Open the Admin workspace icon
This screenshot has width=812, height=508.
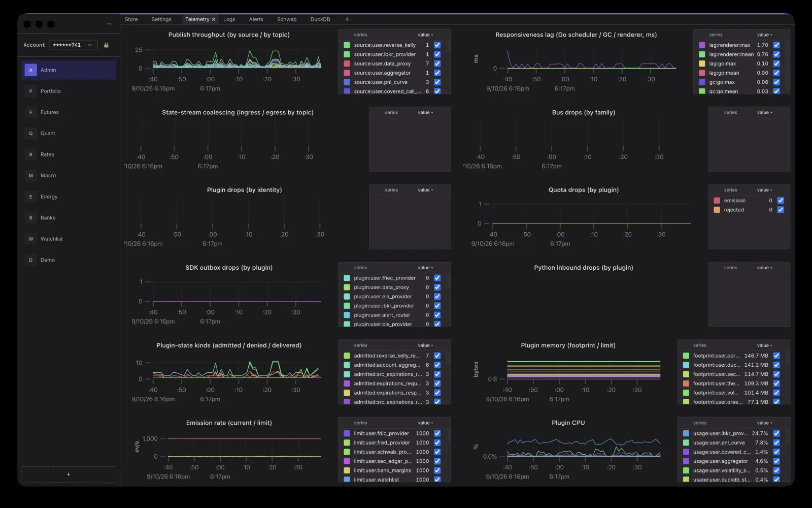(30, 70)
